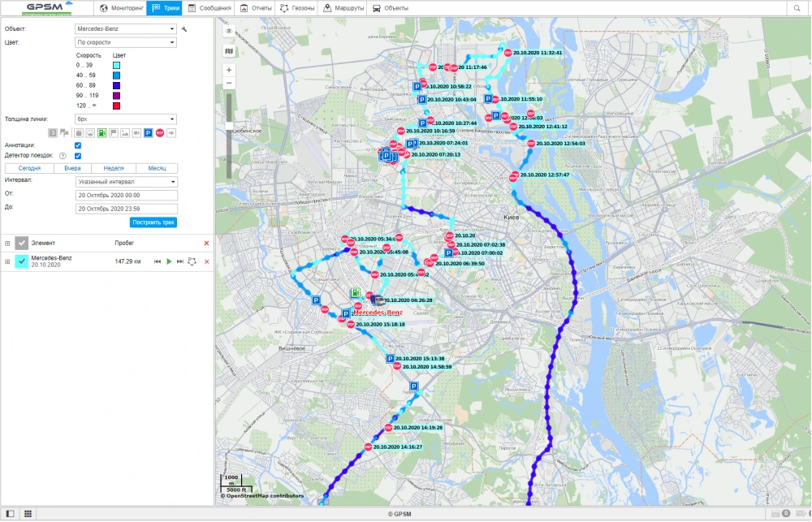Screen dimensions: 812x522
Task: Open track properties wrench next to Объект
Action: pos(184,29)
